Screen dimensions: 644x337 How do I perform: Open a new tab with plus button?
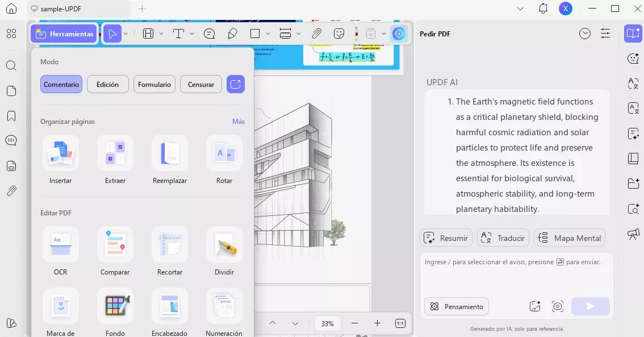pos(142,9)
